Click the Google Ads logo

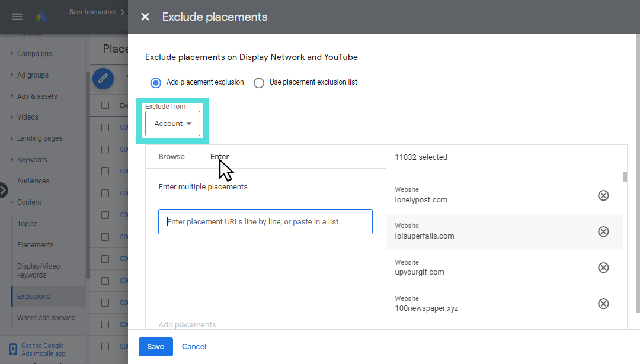coord(40,17)
